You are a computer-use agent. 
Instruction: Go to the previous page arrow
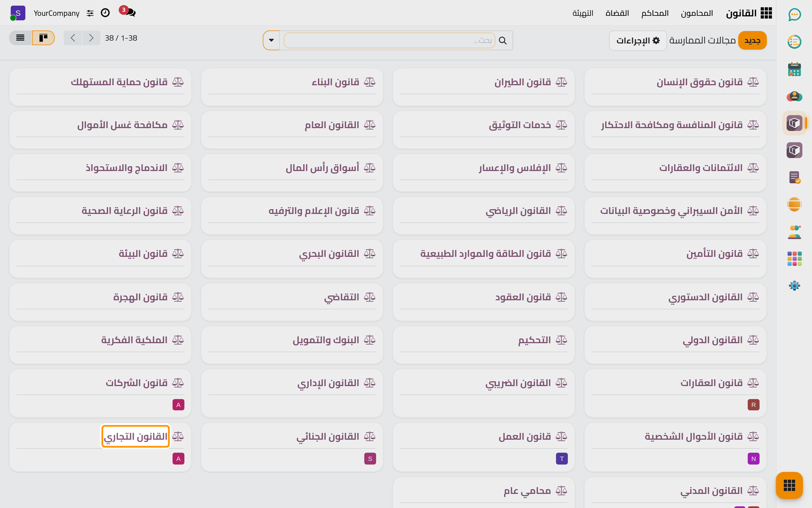click(73, 38)
